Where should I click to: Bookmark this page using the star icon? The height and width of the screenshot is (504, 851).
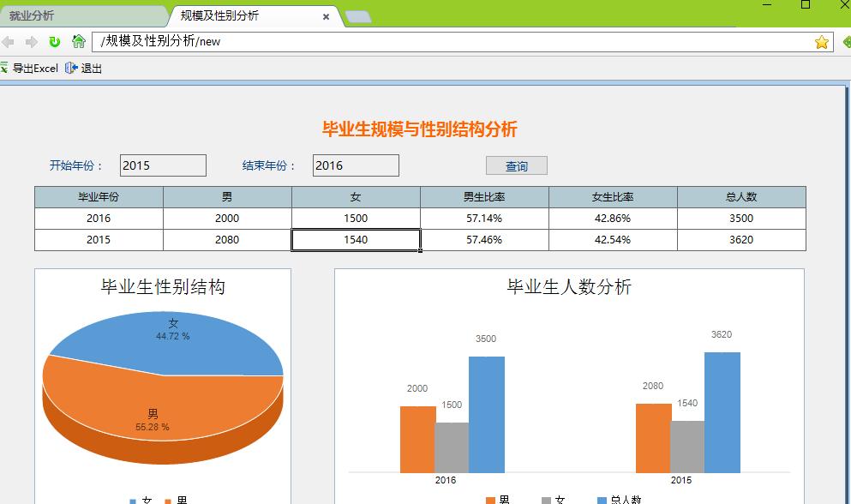pyautogui.click(x=820, y=41)
